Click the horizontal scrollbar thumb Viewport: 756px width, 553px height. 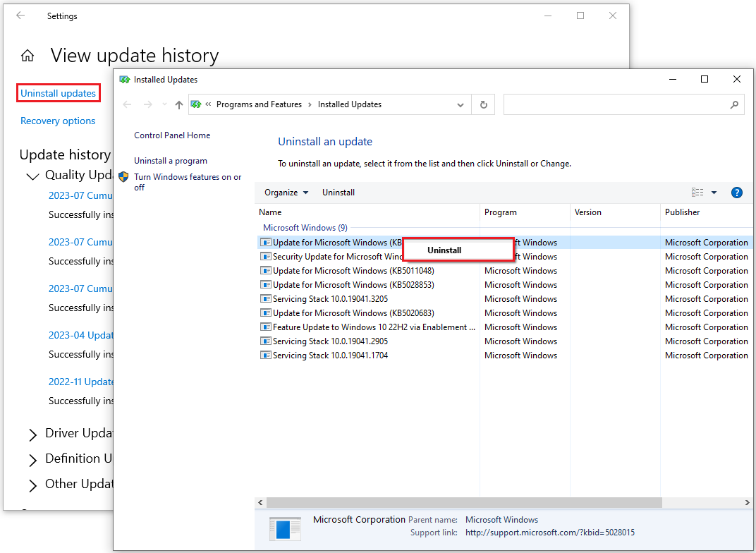pos(464,502)
